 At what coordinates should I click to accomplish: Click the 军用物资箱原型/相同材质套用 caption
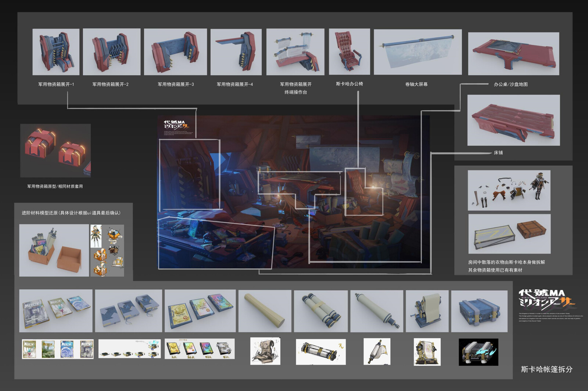point(55,187)
